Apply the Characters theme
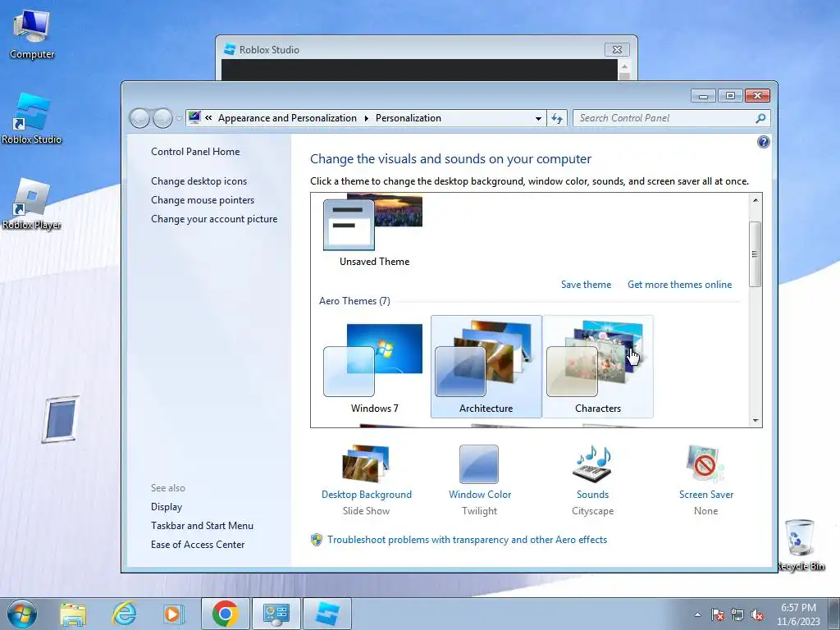840x630 pixels. [598, 367]
